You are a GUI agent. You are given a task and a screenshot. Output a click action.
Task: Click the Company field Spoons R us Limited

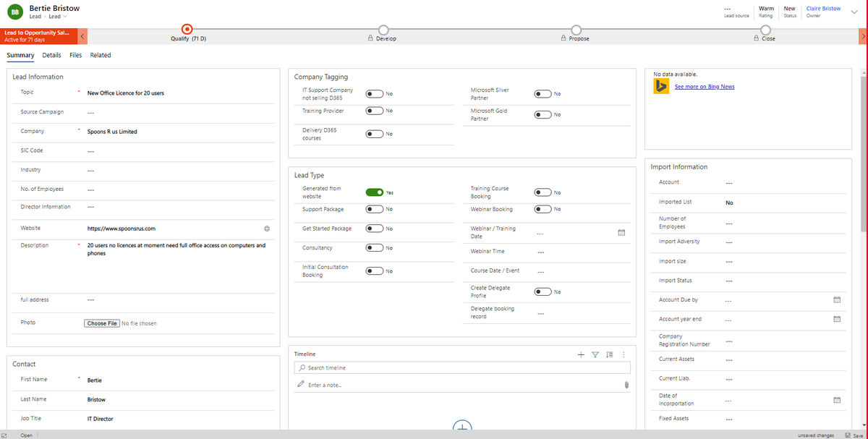click(x=179, y=132)
